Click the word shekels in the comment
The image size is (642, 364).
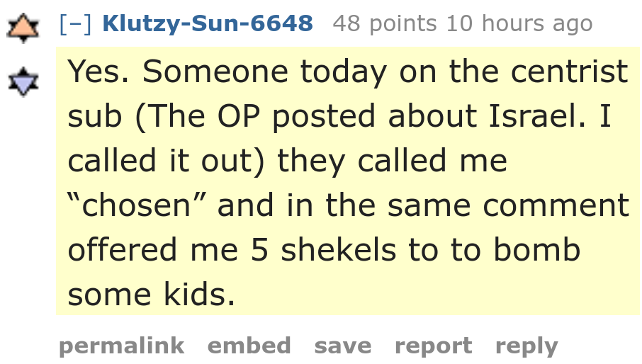point(339,249)
